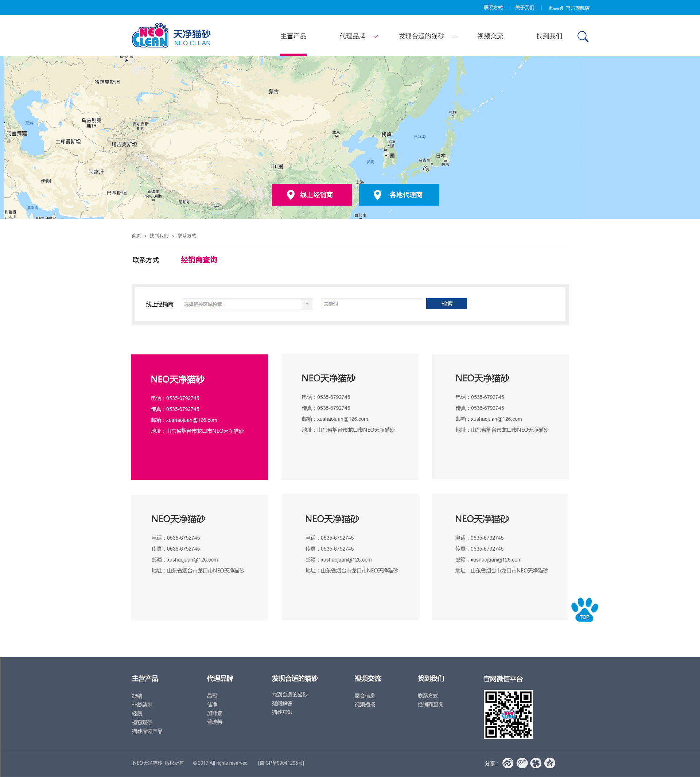Click the paw TOP back-to-top button

click(584, 609)
